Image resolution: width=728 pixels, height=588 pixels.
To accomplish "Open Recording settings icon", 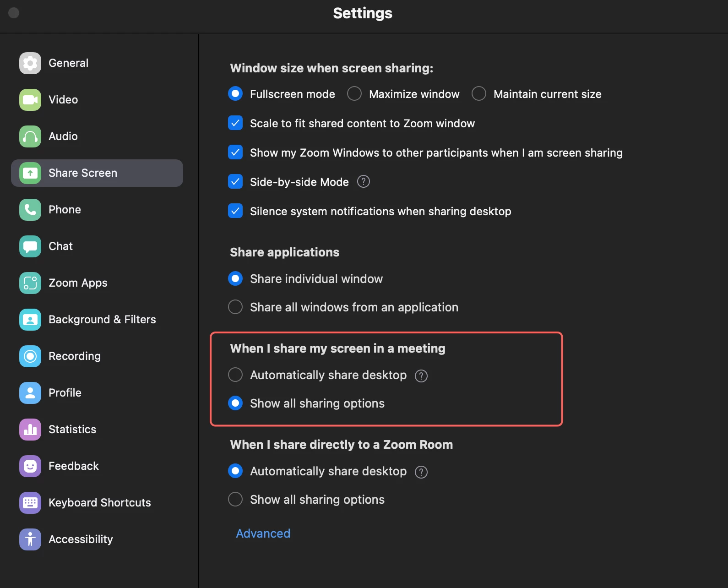I will [30, 356].
